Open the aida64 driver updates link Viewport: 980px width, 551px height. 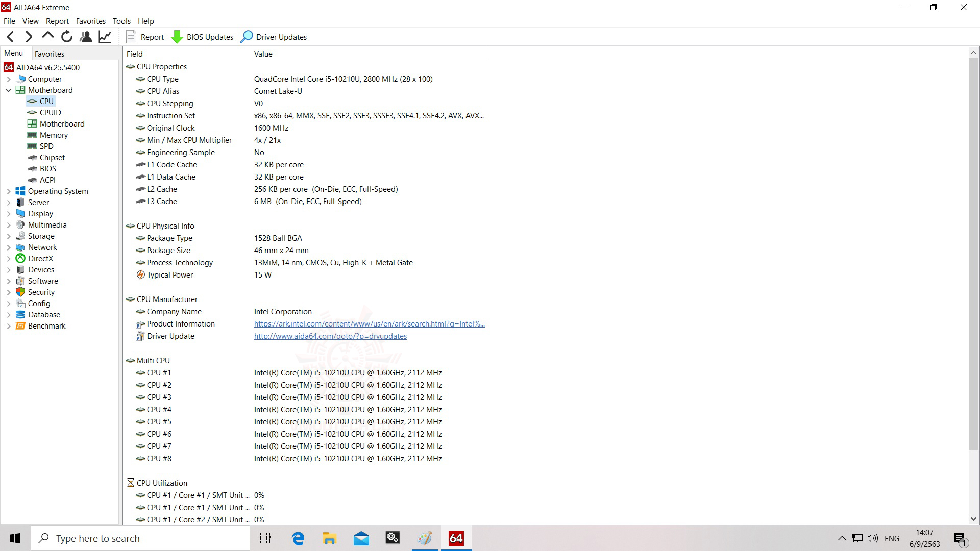(x=330, y=336)
